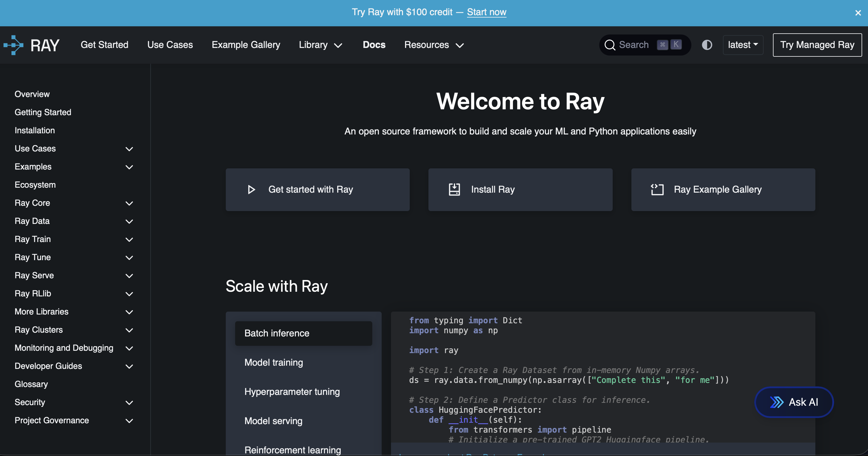
Task: Open Get Started in top navigation
Action: pyautogui.click(x=104, y=45)
